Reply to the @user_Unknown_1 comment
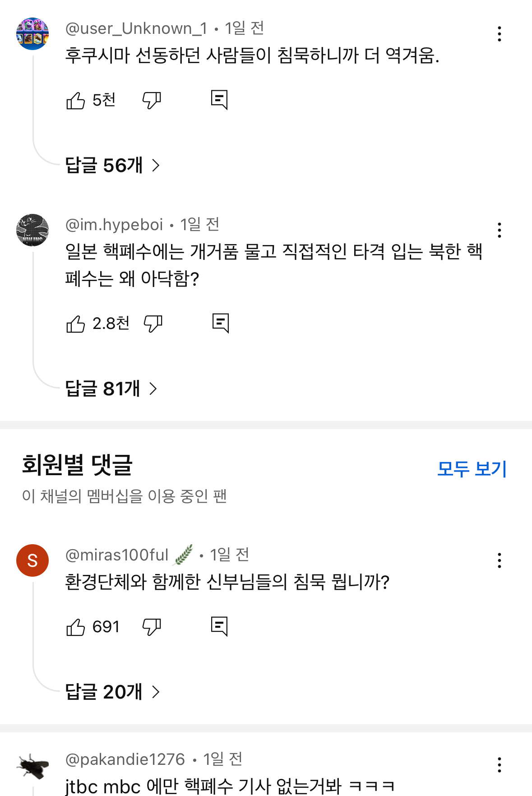Viewport: 532px width, 796px height. (219, 100)
